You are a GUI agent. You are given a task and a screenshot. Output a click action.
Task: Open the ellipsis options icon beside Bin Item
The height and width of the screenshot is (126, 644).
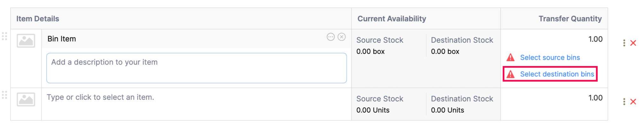[330, 37]
